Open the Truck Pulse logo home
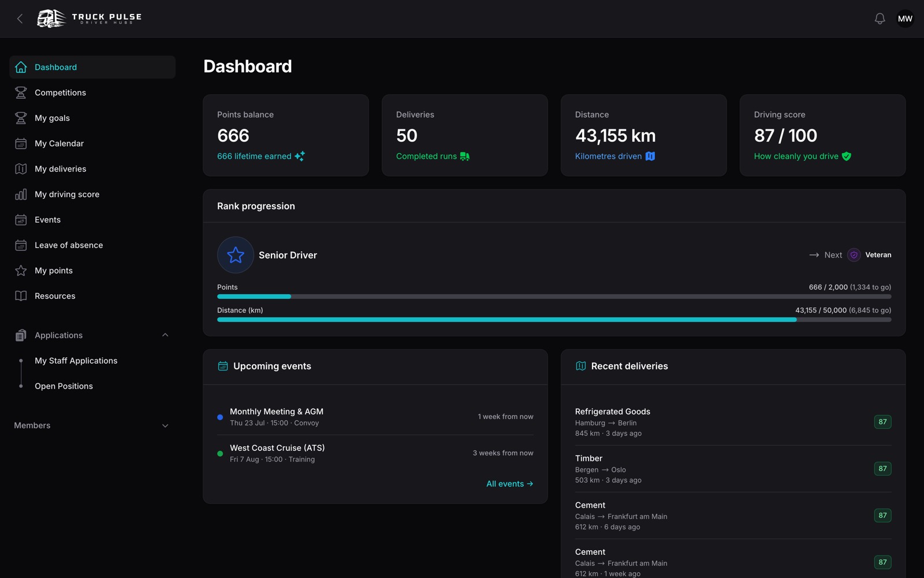The width and height of the screenshot is (924, 578). pos(89,18)
